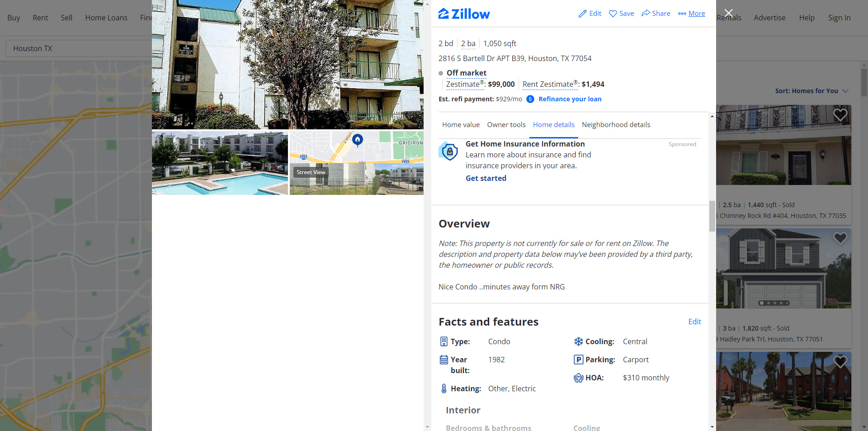This screenshot has width=868, height=431.
Task: Open the pool photo thumbnail
Action: [x=220, y=163]
